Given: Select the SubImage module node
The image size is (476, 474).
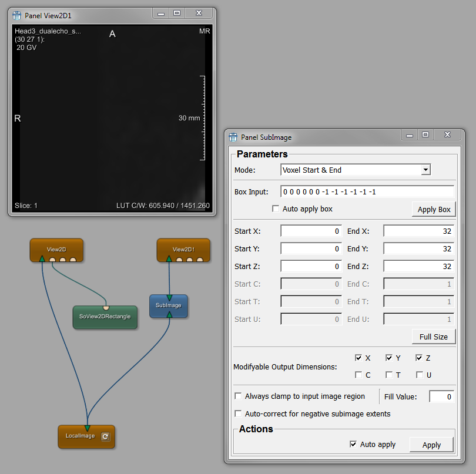Looking at the screenshot, I should [169, 305].
